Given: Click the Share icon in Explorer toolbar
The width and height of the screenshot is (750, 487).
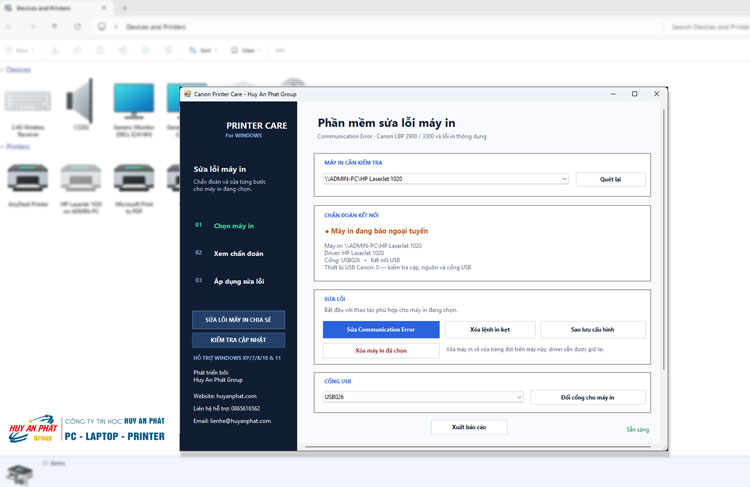Looking at the screenshot, I should [145, 50].
